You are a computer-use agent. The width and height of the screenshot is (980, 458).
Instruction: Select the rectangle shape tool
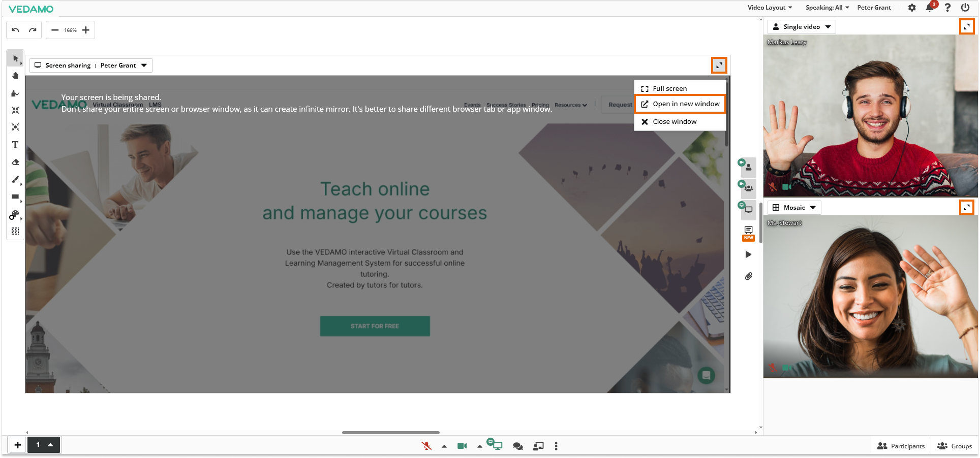(x=15, y=197)
